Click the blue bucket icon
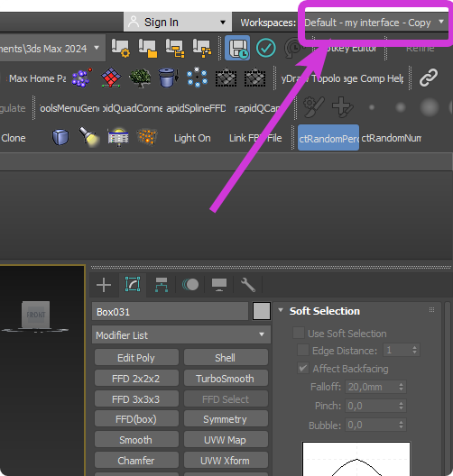 (168, 78)
